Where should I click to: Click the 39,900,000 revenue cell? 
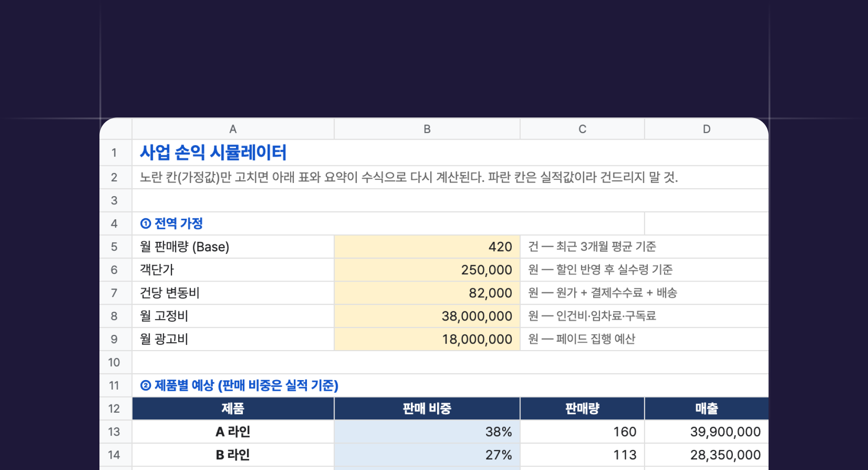click(x=707, y=432)
